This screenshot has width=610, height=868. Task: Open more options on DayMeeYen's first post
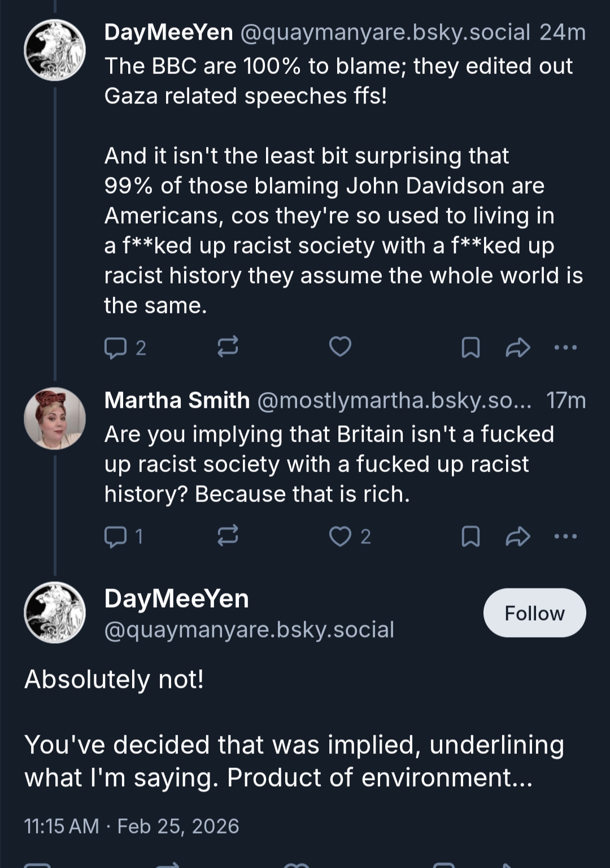click(x=565, y=347)
